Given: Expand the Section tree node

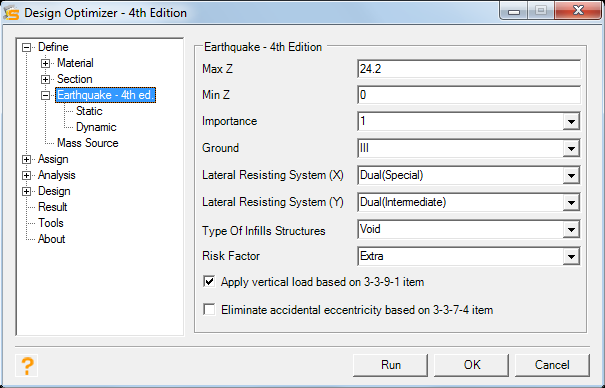Looking at the screenshot, I should click(45, 79).
